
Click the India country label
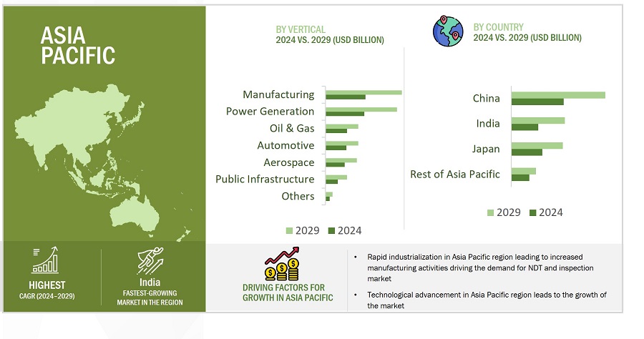point(488,124)
